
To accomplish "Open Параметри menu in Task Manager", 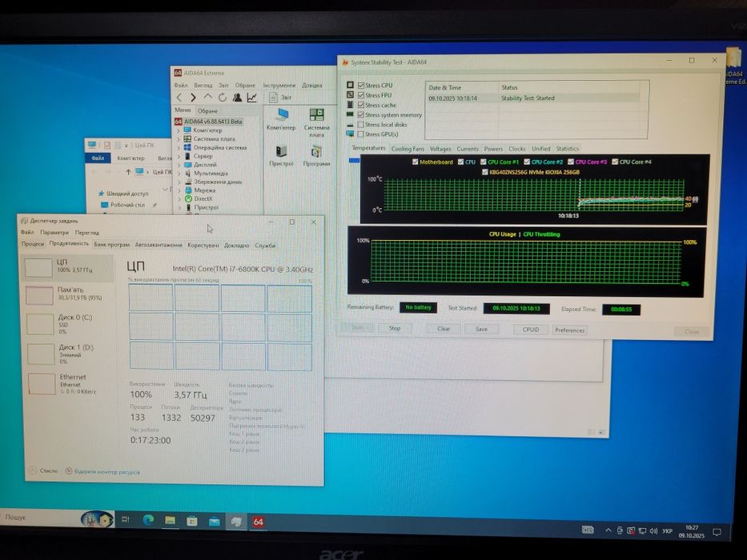I will (x=54, y=232).
